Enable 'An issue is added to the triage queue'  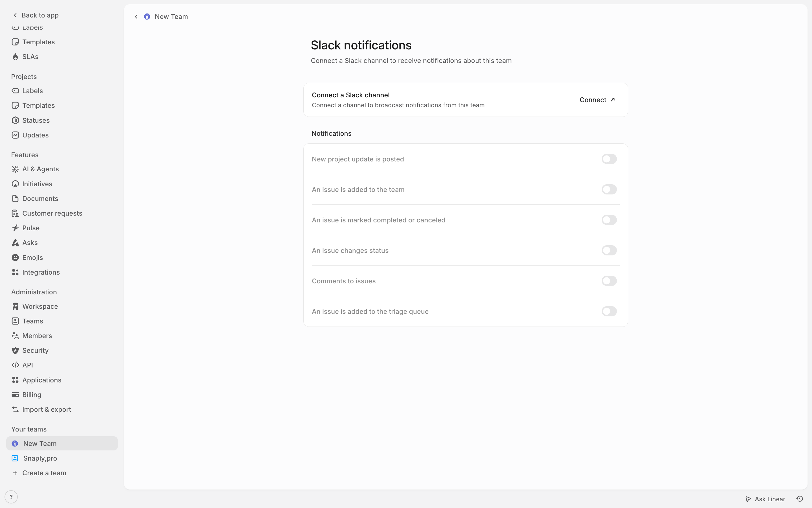coord(609,312)
